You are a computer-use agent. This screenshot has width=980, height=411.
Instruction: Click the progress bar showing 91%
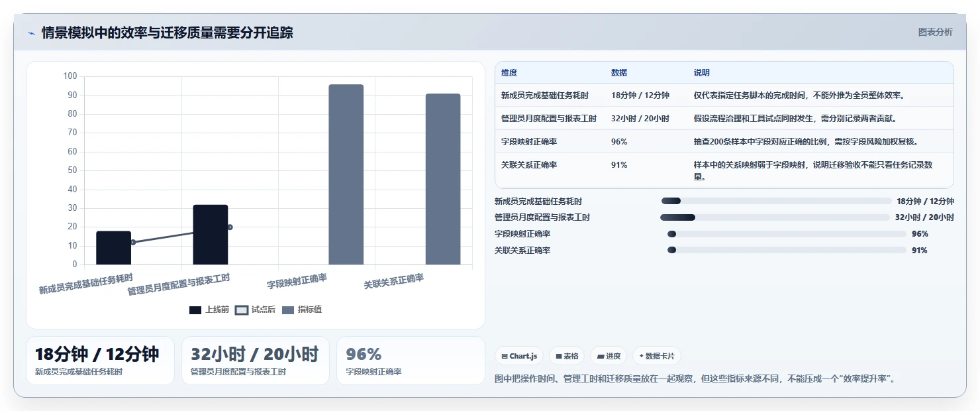point(787,250)
